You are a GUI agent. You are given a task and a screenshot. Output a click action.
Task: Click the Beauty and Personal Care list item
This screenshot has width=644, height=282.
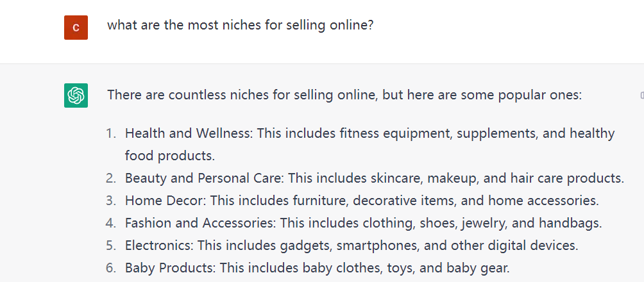click(x=375, y=178)
